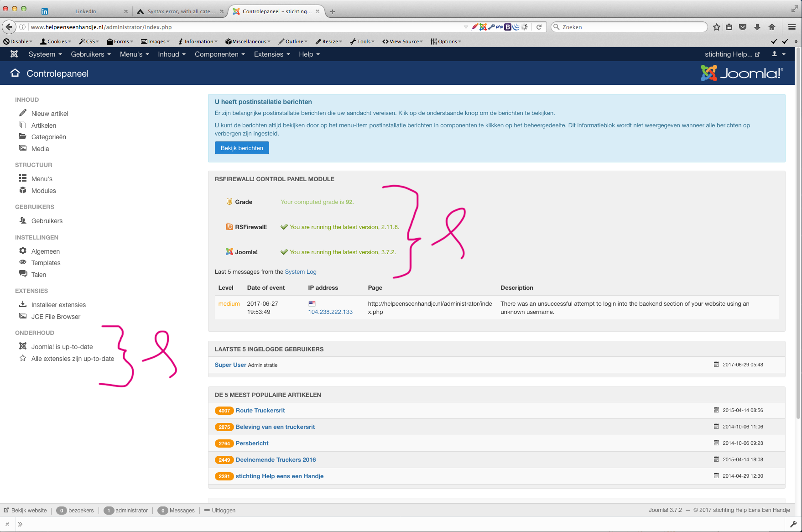Open the Options dropdown in the developer toolbar
The height and width of the screenshot is (532, 802).
(446, 42)
